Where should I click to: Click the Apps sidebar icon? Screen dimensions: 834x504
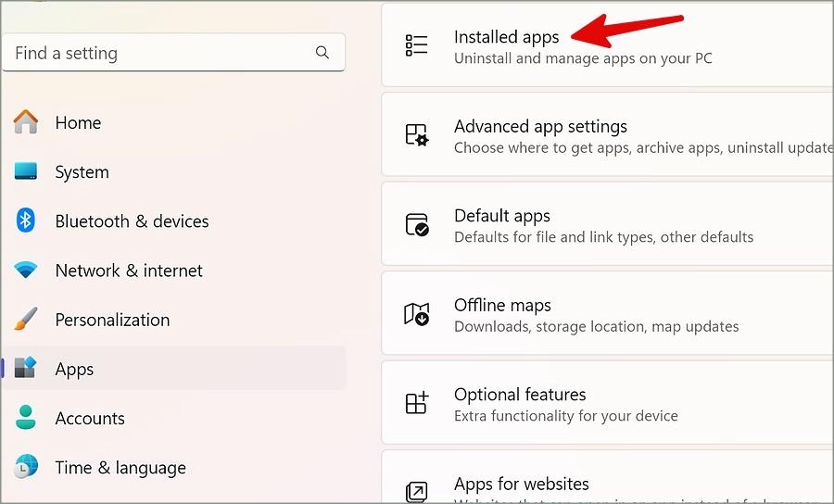26,368
